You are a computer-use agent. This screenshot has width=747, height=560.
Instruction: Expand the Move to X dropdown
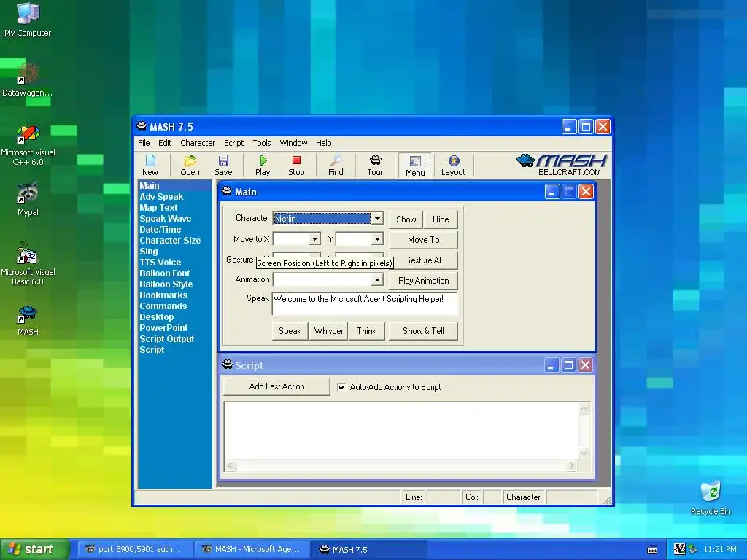[x=314, y=239]
